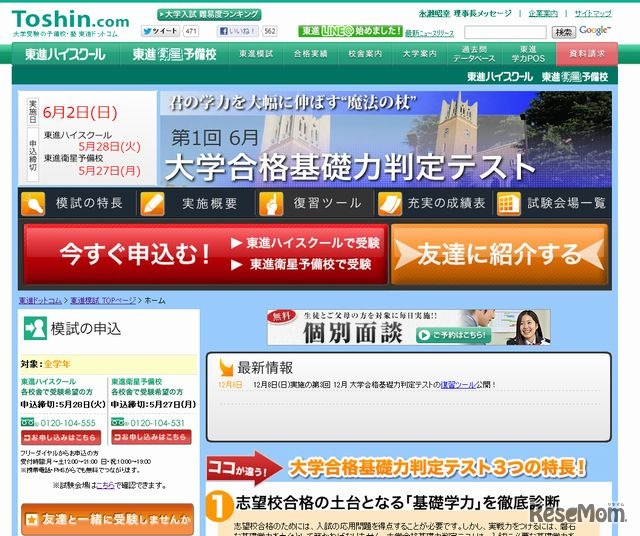Choose 東進衛星予備校で受験 option
Image resolution: width=640 pixels, height=536 pixels.
pyautogui.click(x=301, y=265)
